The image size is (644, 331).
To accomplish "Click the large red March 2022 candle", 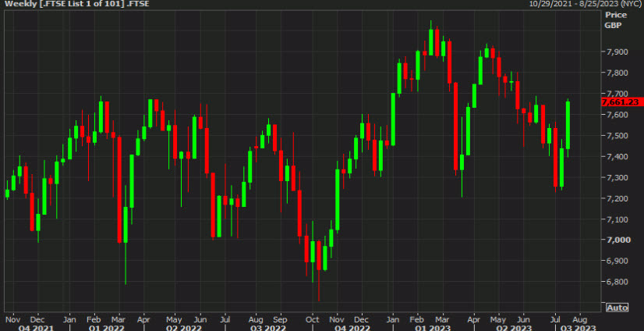I will (x=119, y=190).
